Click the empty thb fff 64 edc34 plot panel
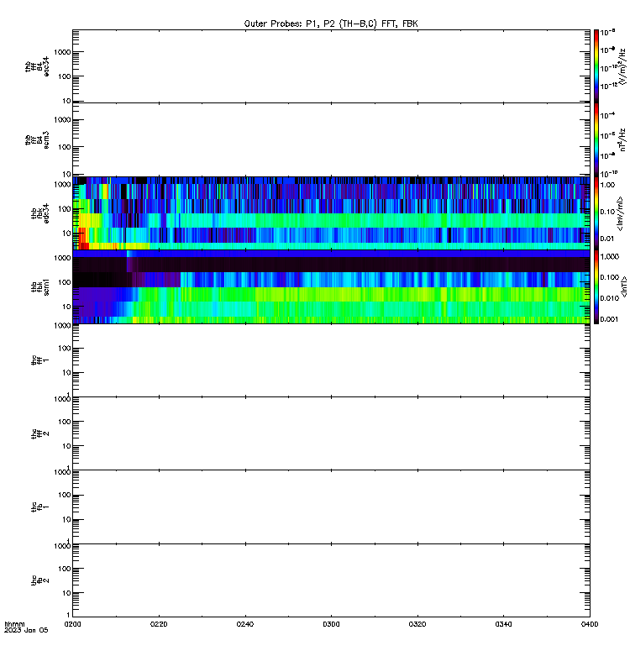This screenshot has height=672, width=630. coord(331,66)
